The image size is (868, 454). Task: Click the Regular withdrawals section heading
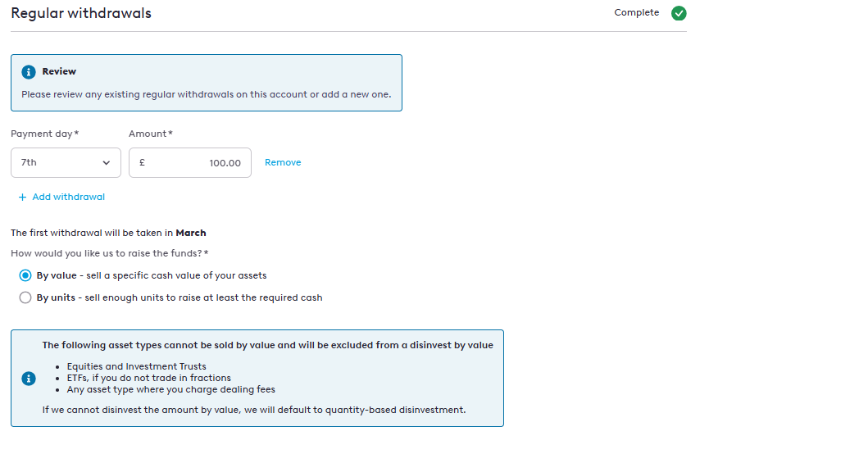pyautogui.click(x=81, y=13)
